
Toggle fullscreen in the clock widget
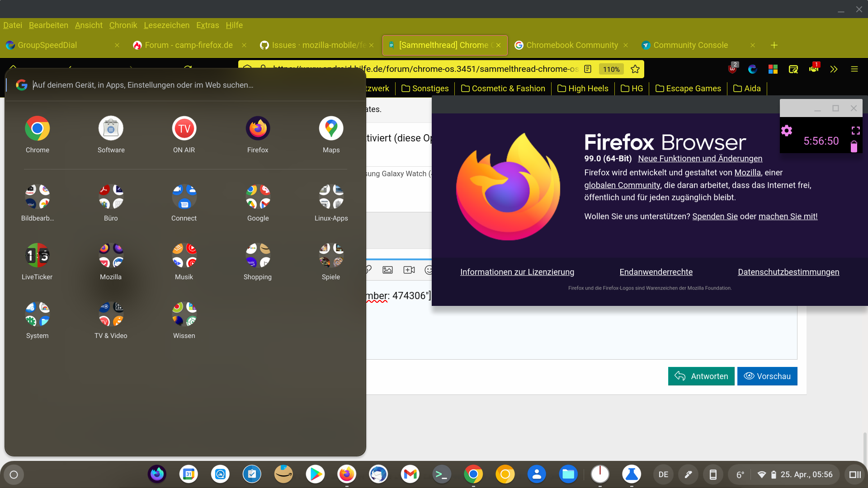[x=855, y=131]
